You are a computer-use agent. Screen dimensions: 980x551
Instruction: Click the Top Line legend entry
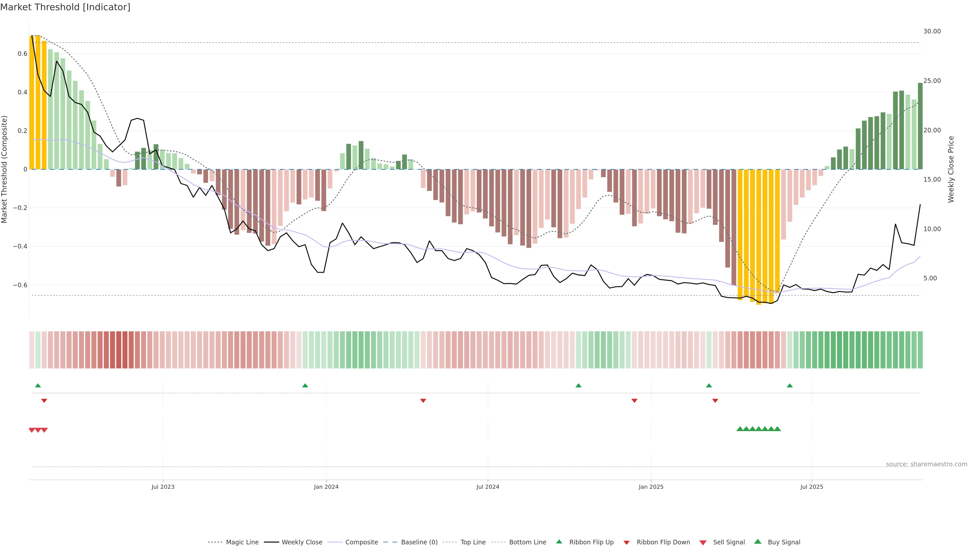click(473, 542)
